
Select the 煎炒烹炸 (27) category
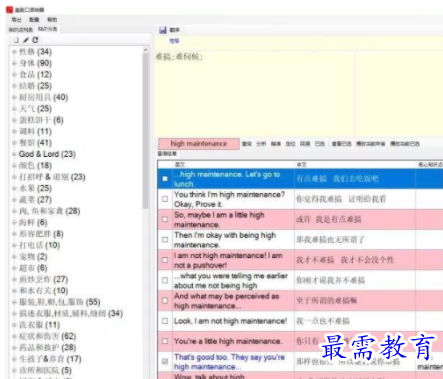click(43, 279)
